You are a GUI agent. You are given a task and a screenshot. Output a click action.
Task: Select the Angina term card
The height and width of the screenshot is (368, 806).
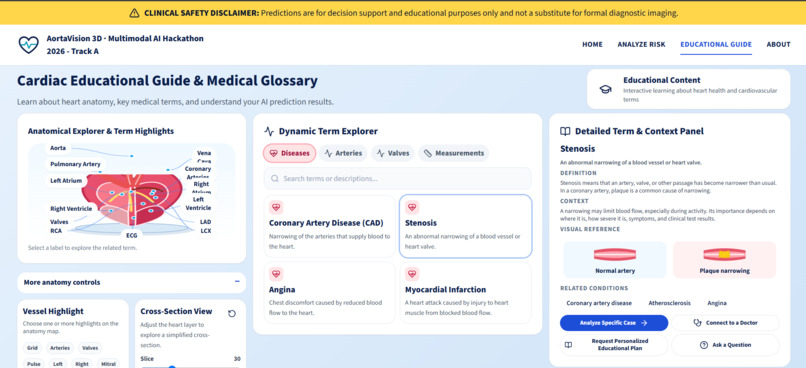pyautogui.click(x=329, y=292)
